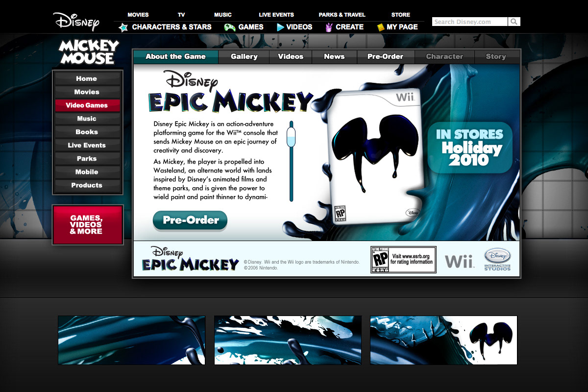The image size is (588, 392).
Task: Open the Music top menu item
Action: point(223,15)
